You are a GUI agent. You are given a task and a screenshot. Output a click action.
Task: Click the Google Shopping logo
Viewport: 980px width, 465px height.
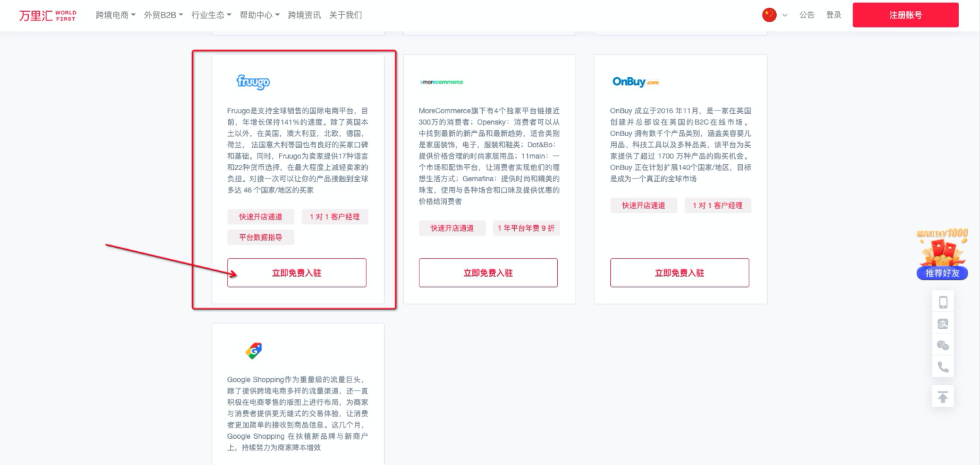253,350
